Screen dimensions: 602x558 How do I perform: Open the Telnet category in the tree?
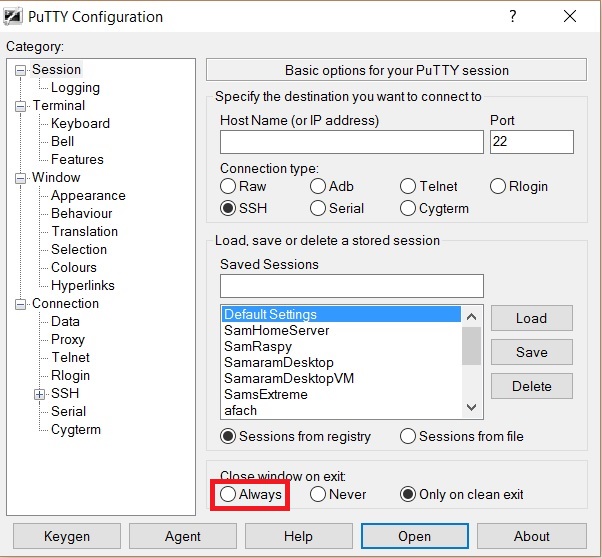(70, 358)
